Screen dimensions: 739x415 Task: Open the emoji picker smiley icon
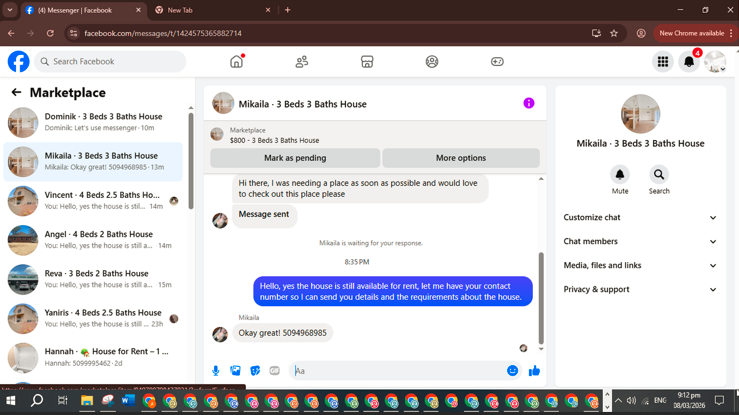tap(512, 371)
